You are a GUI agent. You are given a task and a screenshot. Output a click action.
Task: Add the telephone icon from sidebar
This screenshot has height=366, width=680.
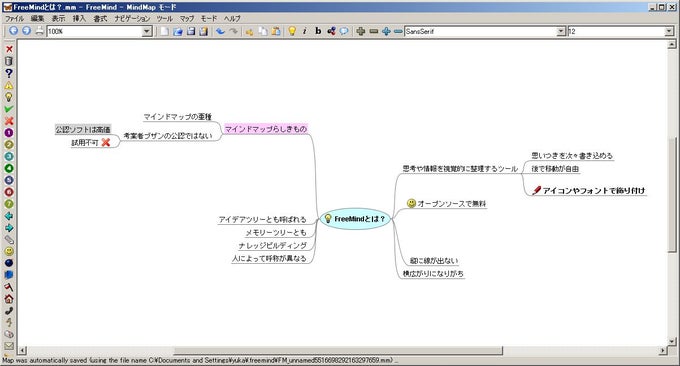(x=9, y=310)
